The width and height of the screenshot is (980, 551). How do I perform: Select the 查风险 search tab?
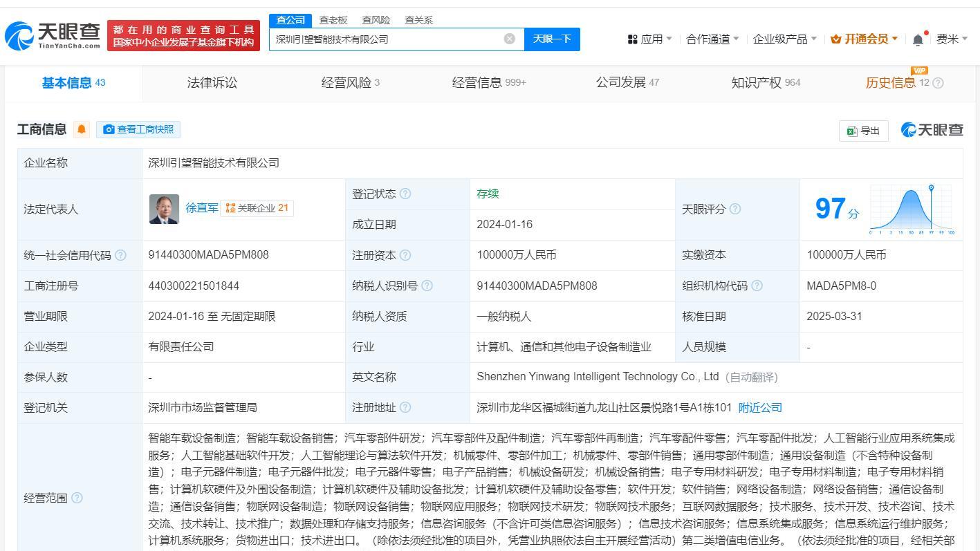click(376, 20)
